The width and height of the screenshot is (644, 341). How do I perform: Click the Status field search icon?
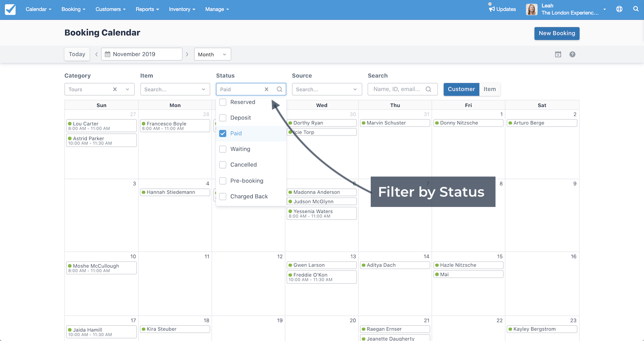pos(280,89)
